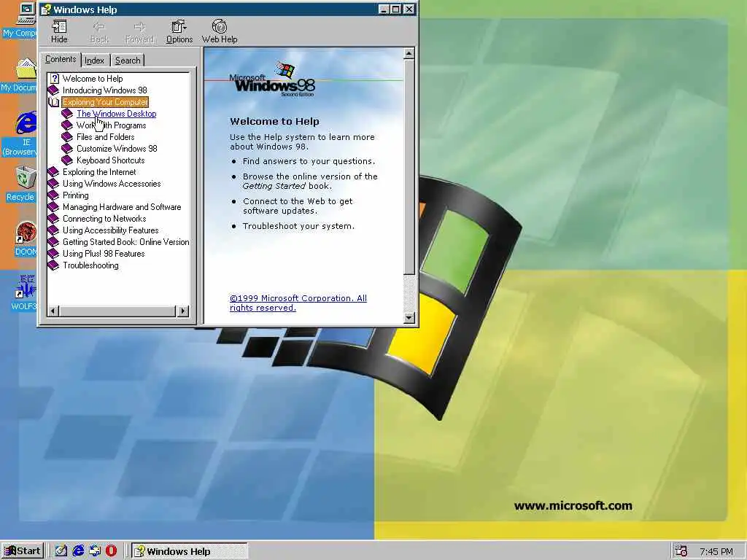Open The Windows Desktop topic link
Viewport: 747px width, 560px height.
pyautogui.click(x=116, y=113)
